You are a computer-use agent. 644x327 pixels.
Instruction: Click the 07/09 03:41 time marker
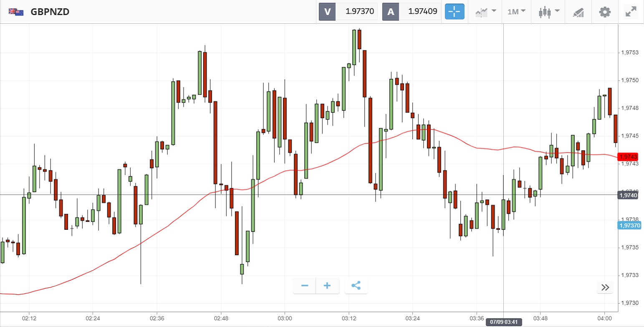pyautogui.click(x=504, y=322)
